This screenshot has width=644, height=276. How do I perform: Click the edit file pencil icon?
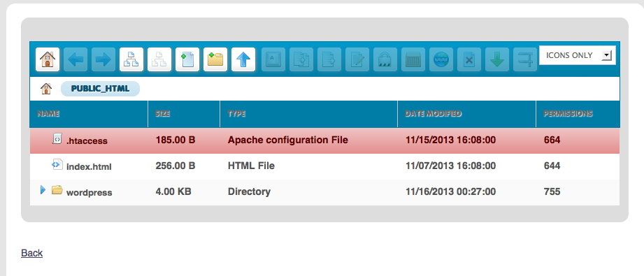tap(357, 59)
